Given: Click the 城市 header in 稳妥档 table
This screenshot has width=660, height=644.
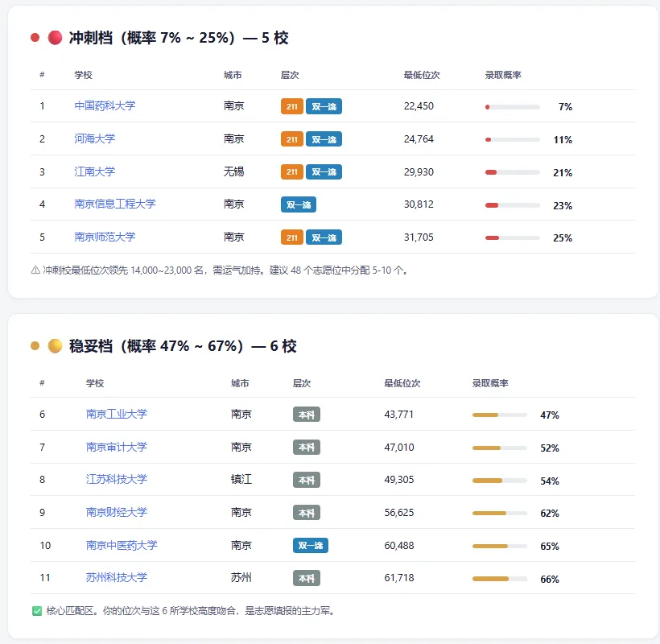Looking at the screenshot, I should coord(240,383).
